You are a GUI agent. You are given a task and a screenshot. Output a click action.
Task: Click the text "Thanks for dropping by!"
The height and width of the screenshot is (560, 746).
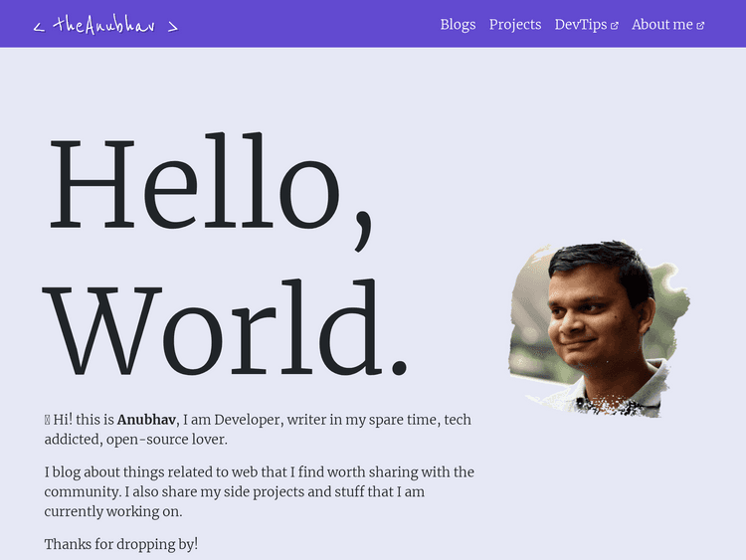point(120,544)
